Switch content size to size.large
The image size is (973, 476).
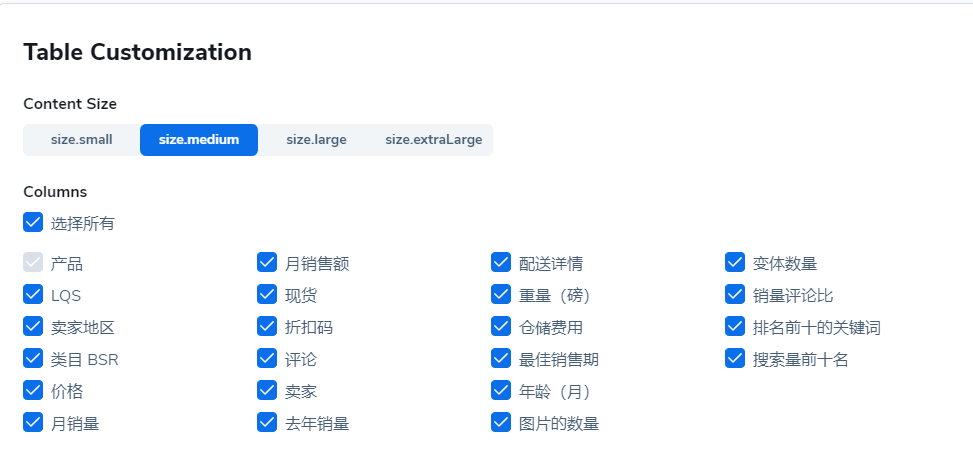coord(316,140)
